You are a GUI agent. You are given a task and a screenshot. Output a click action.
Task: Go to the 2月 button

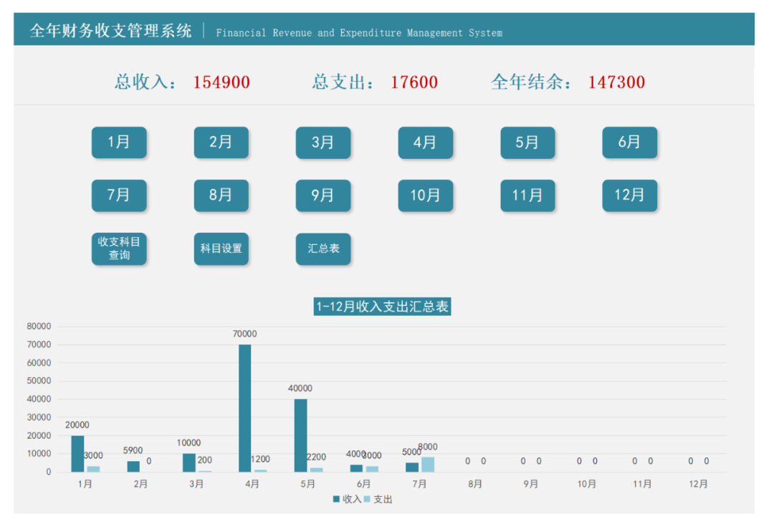pos(221,142)
